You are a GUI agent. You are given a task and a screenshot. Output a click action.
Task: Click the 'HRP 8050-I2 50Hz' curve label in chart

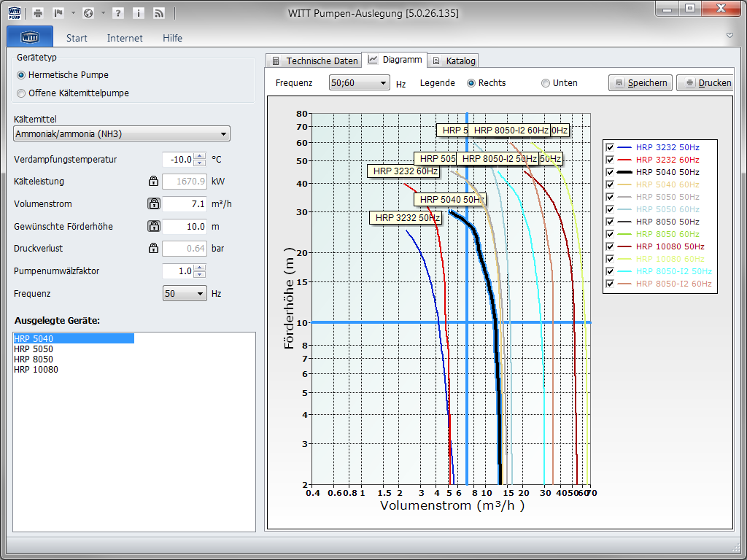[498, 158]
